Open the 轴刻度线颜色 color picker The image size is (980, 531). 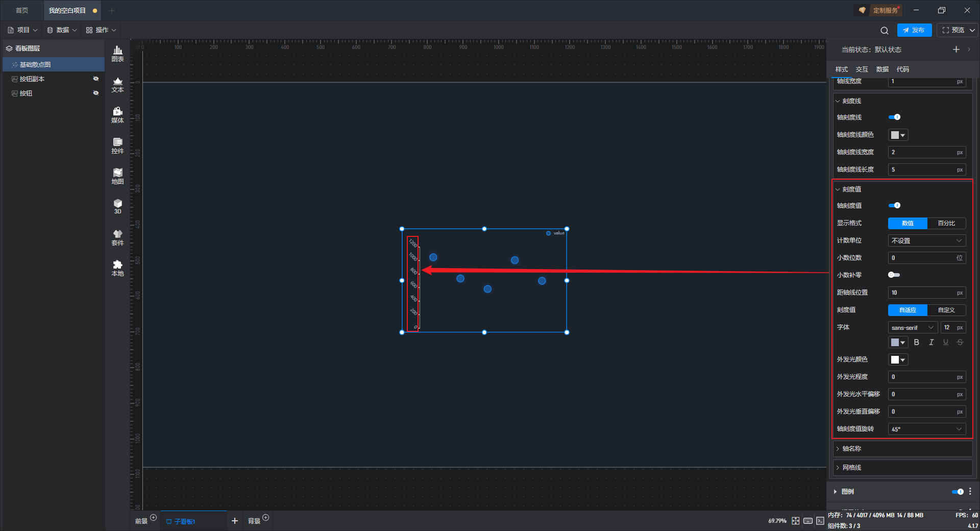898,135
